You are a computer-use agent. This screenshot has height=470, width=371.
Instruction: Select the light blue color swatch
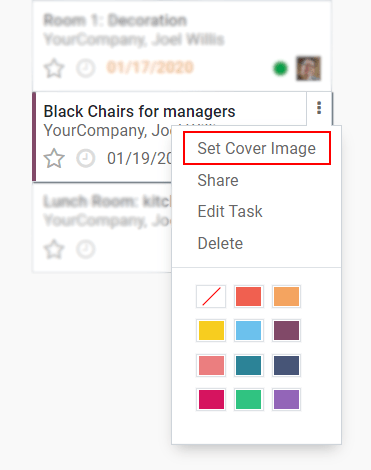pos(249,330)
